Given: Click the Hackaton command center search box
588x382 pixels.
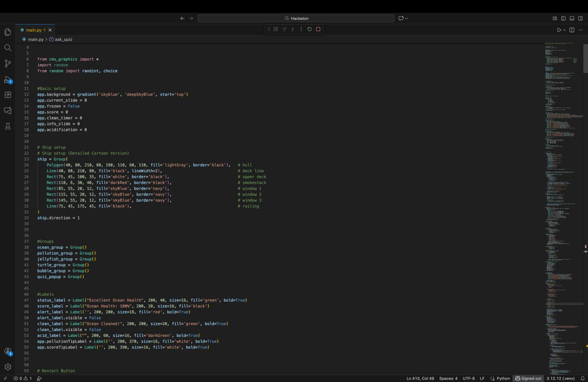Looking at the screenshot, I should pos(296,18).
